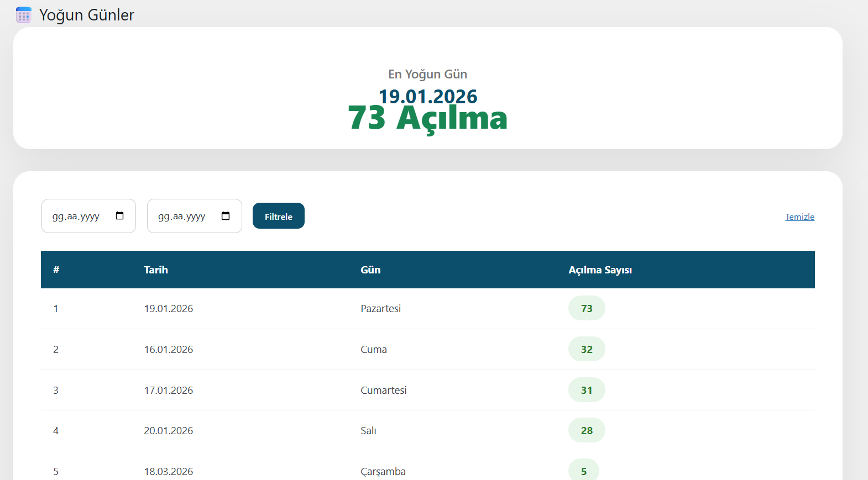Screen dimensions: 868x480
Task: Click the Yoğun Günler page title
Action: click(87, 15)
